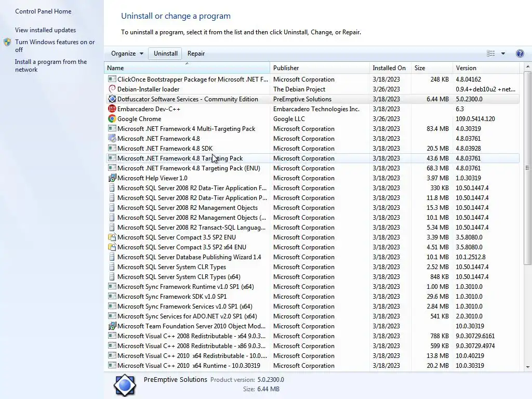Click version 9.0.30729.4974
The image size is (532, 399).
[475, 345]
